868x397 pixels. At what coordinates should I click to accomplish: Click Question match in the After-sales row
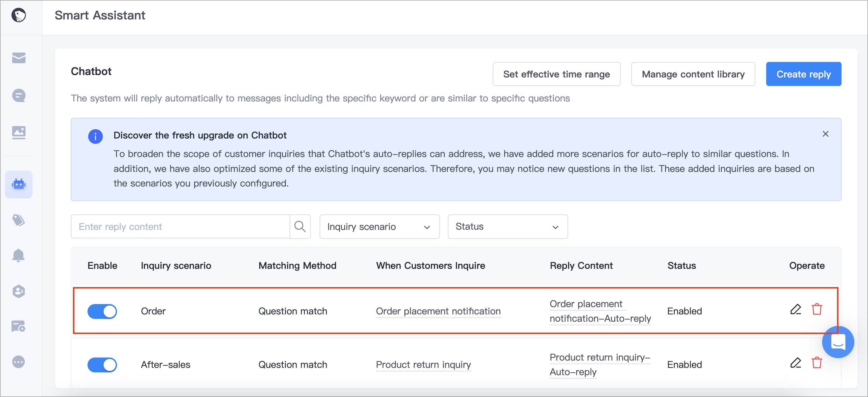point(293,364)
